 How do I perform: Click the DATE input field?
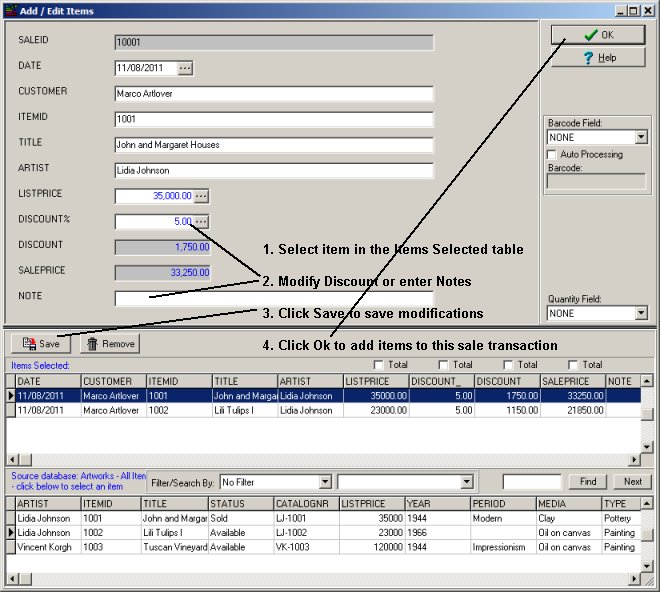[x=146, y=68]
